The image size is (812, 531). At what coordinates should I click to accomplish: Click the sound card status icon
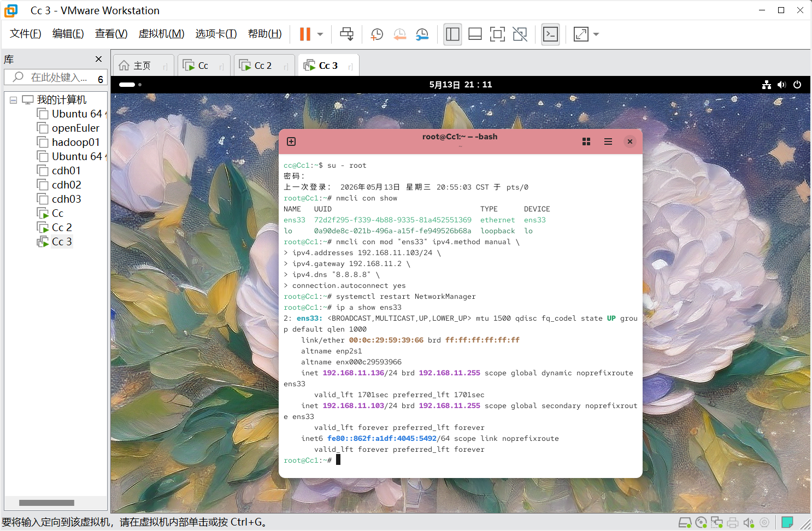749,523
